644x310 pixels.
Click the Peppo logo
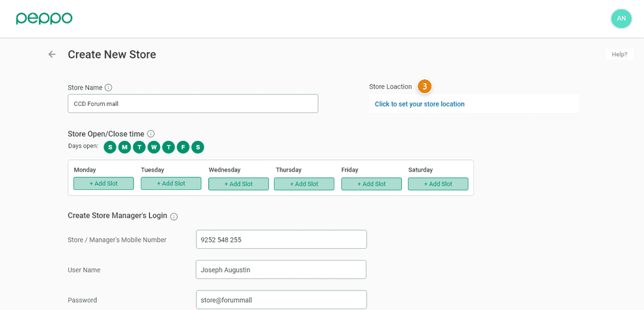click(x=44, y=18)
